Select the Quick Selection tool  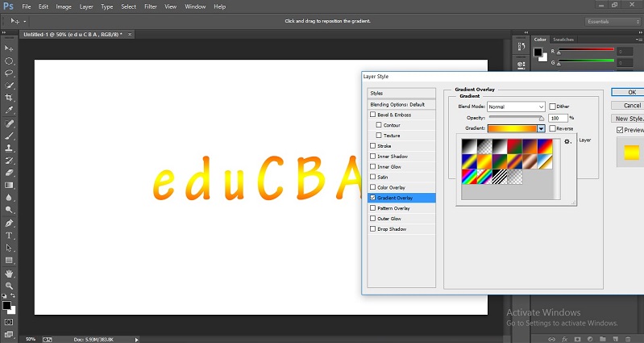coord(9,86)
